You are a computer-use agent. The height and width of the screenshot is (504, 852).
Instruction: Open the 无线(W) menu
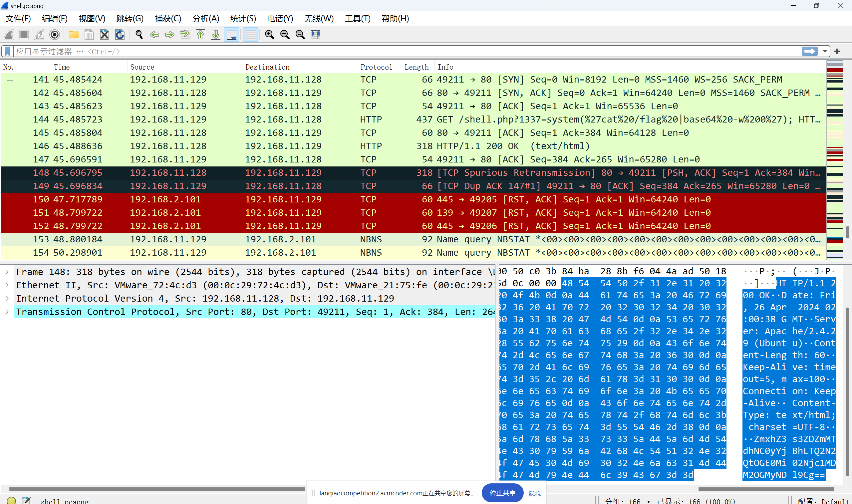pos(319,18)
